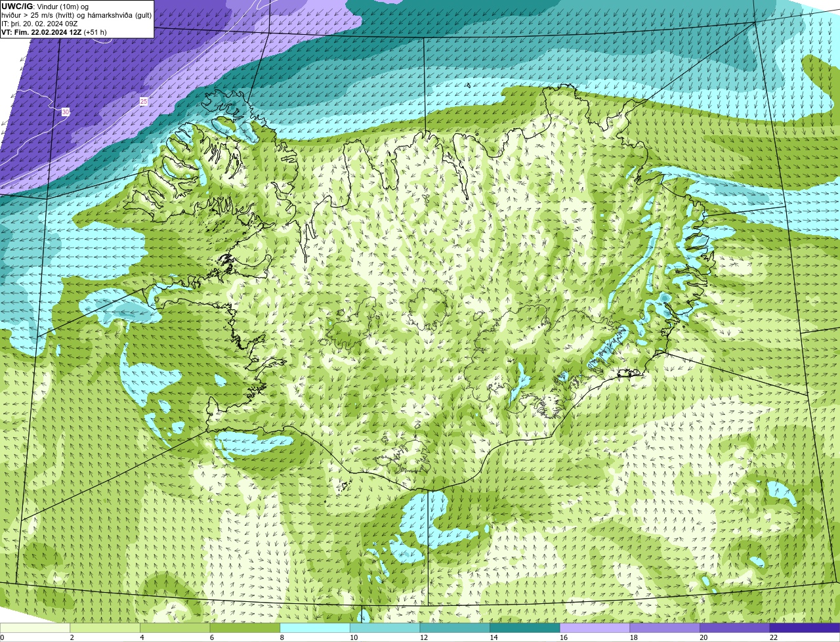
Task: Click the '22' tick label on the color scale
Action: [x=774, y=637]
